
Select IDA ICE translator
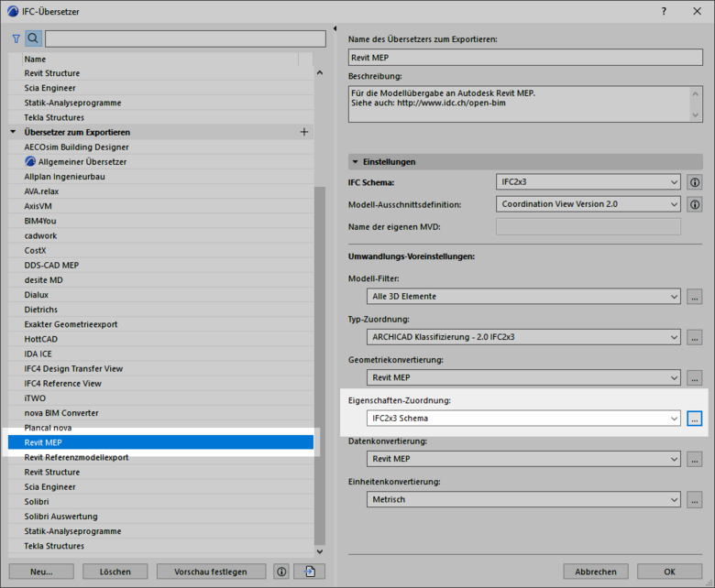tap(160, 354)
